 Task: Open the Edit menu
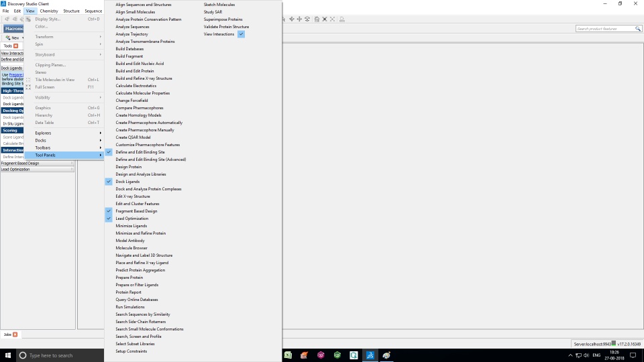17,11
